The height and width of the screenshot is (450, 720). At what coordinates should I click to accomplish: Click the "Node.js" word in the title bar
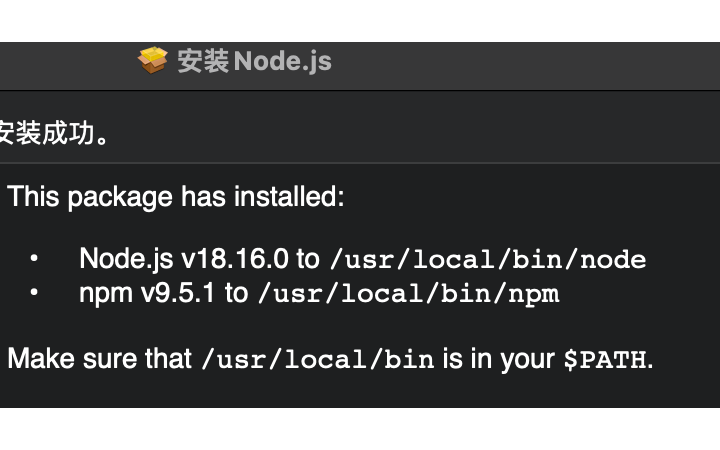coord(282,61)
